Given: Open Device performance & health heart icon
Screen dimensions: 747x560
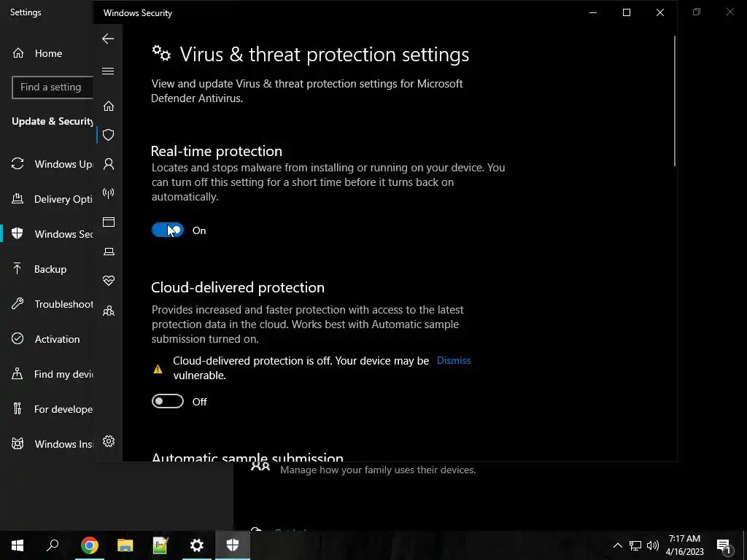Looking at the screenshot, I should coord(109,281).
